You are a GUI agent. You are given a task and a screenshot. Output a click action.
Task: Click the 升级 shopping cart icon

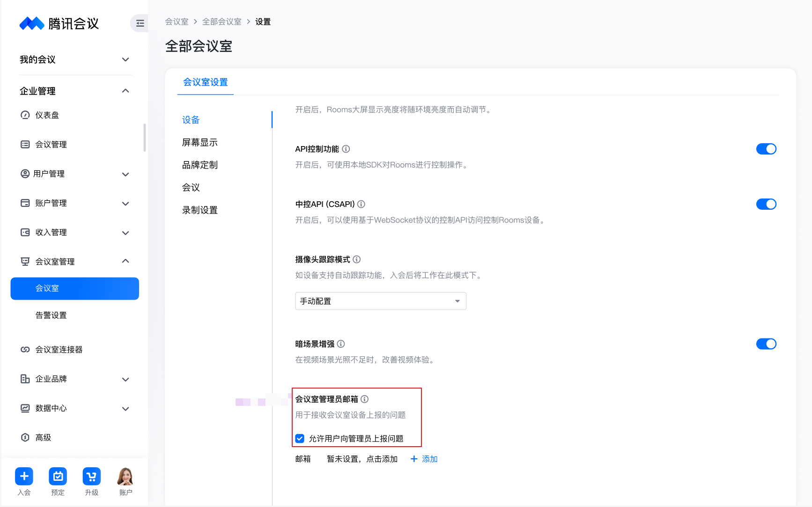point(92,477)
